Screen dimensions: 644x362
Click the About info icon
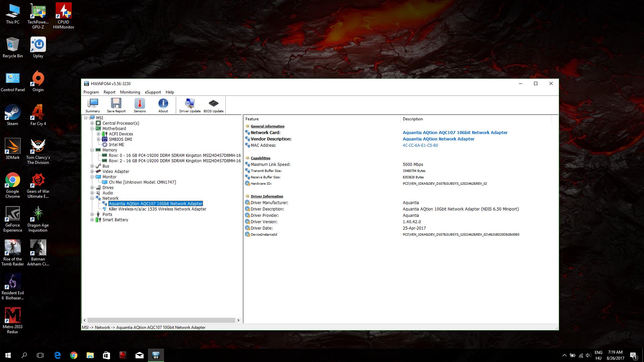pyautogui.click(x=163, y=105)
